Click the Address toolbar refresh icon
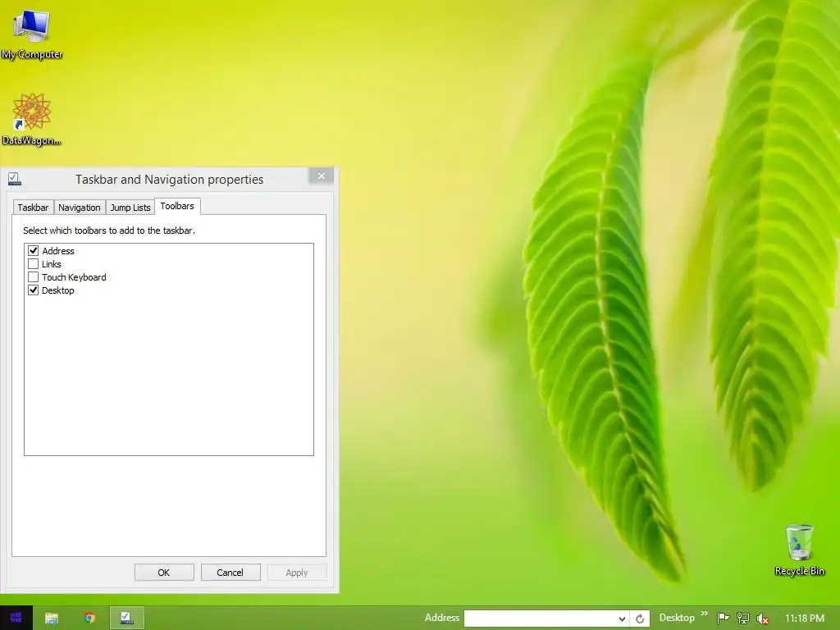The height and width of the screenshot is (630, 840). pyautogui.click(x=640, y=619)
